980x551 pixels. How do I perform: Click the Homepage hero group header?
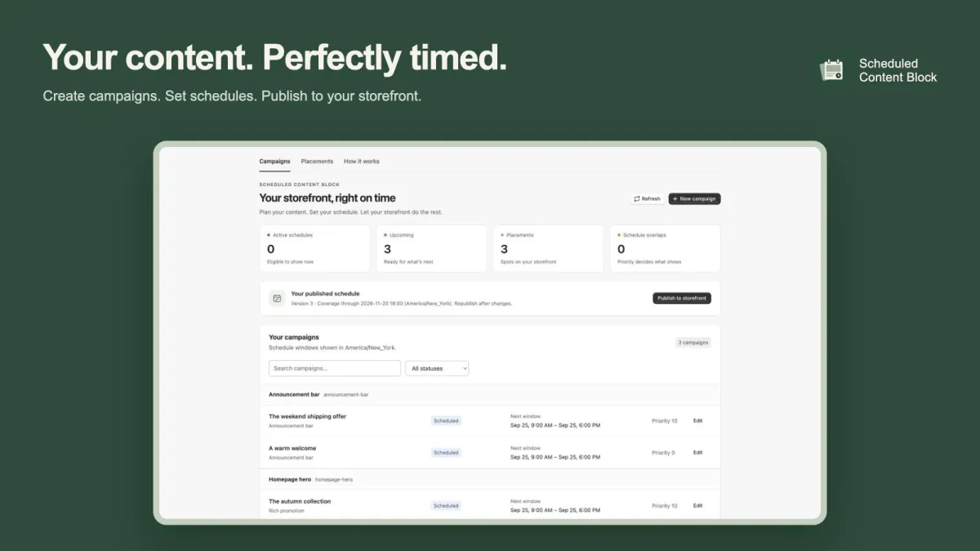click(490, 479)
